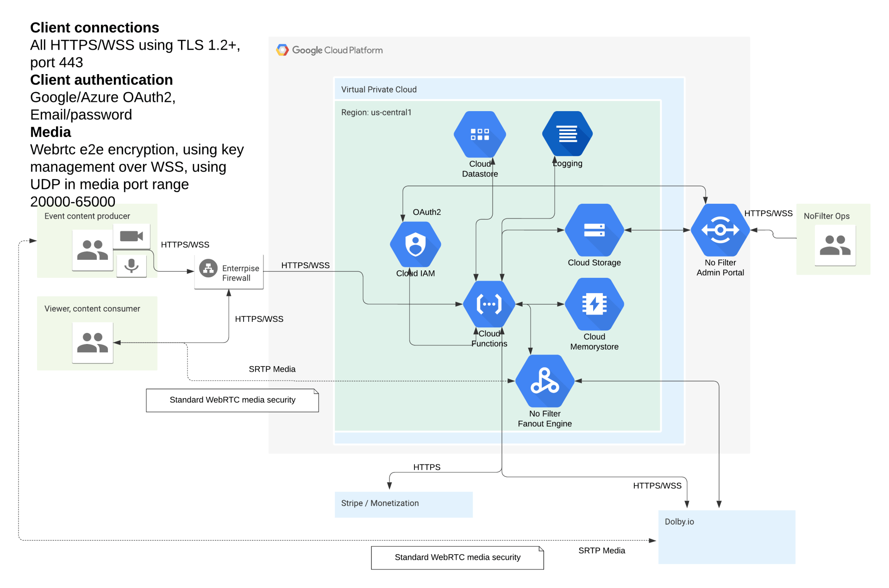This screenshot has height=588, width=889.
Task: Select the 20000-65000 port range text
Action: click(x=73, y=202)
